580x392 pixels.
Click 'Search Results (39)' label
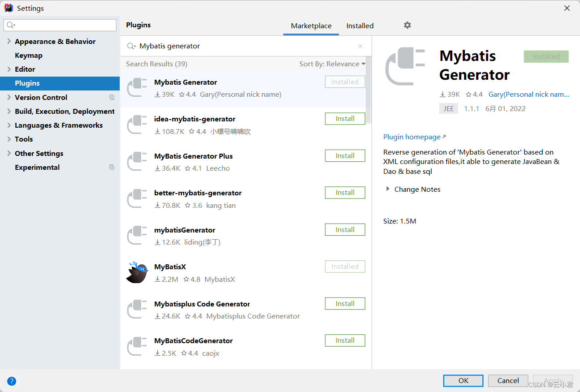156,64
